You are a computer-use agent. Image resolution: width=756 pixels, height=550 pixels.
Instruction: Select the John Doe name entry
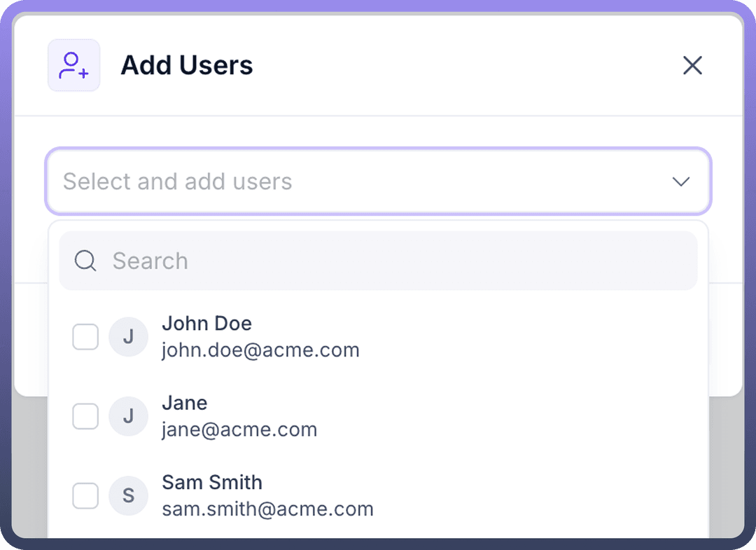206,324
